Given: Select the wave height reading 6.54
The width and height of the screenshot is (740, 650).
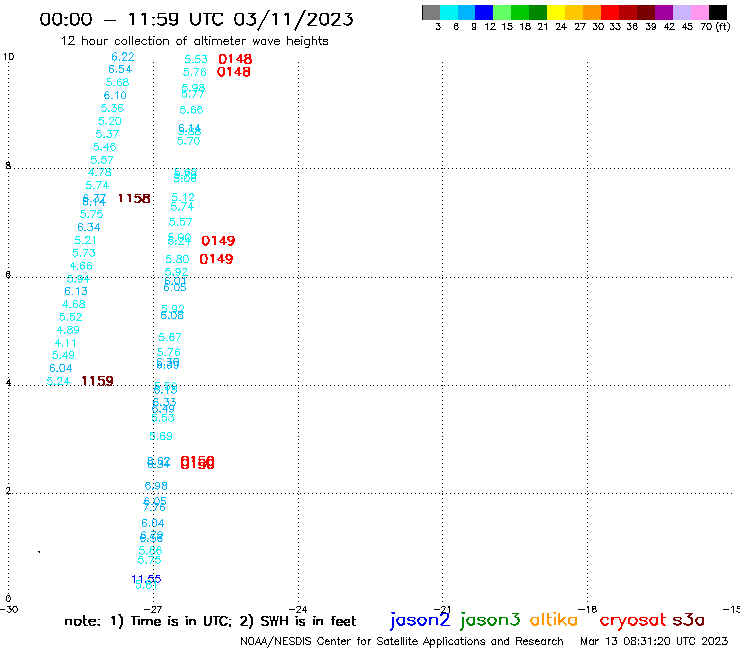Looking at the screenshot, I should pyautogui.click(x=120, y=69).
